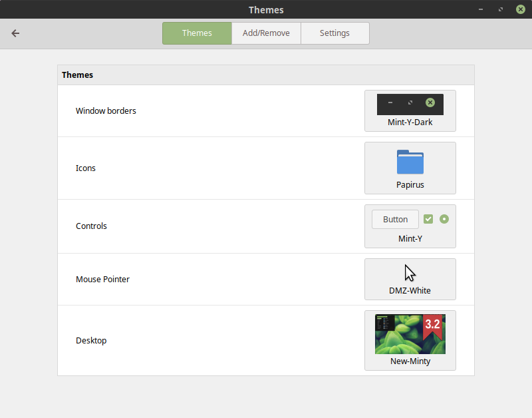Enable the checkmark next to the sample Button
This screenshot has width=532, height=418.
(428, 218)
